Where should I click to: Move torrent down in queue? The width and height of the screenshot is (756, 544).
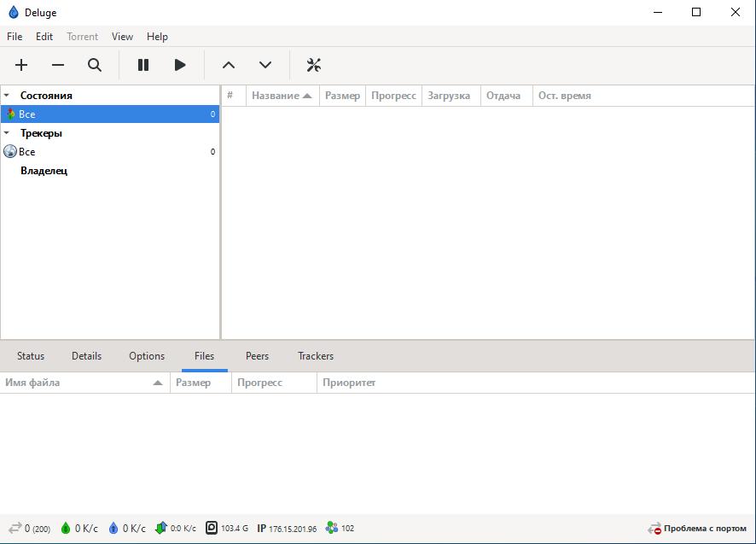click(x=265, y=65)
